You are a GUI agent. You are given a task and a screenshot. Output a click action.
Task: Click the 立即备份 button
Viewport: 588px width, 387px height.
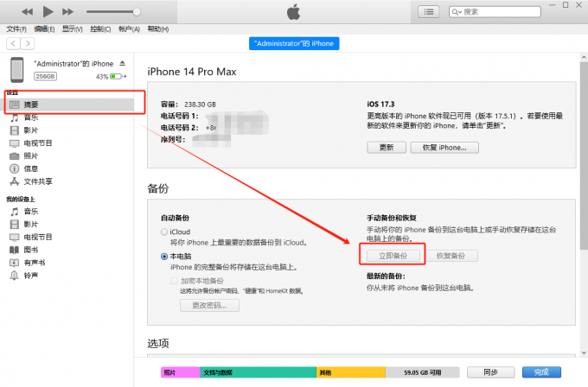click(393, 256)
